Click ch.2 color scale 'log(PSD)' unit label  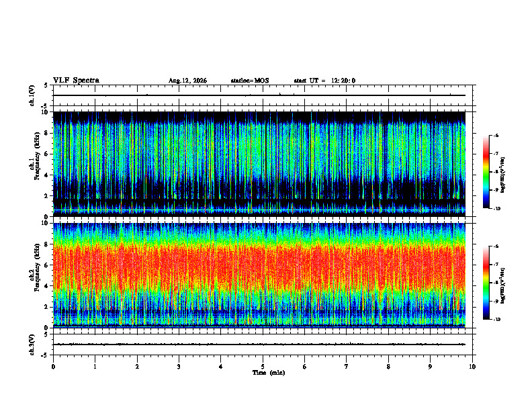point(503,286)
